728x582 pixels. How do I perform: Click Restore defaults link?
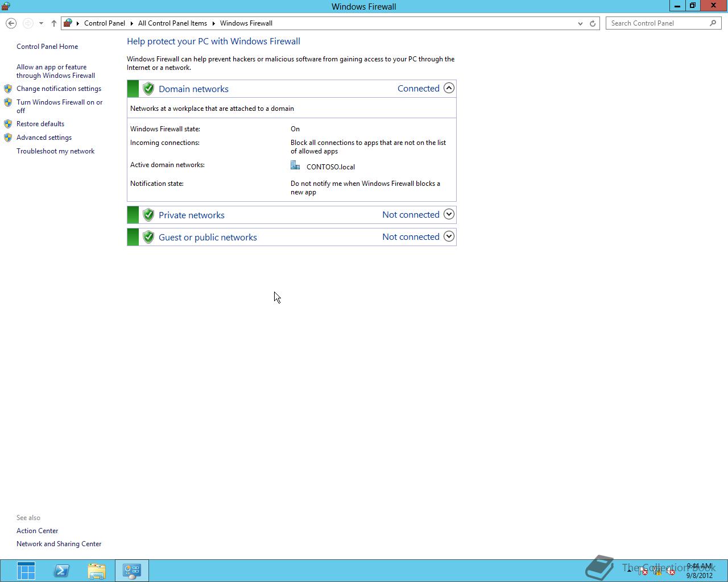click(40, 124)
